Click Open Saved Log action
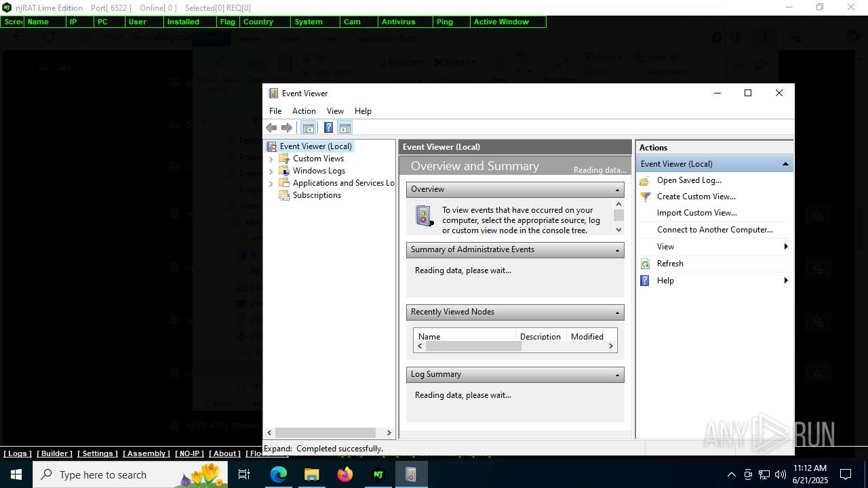Image resolution: width=868 pixels, height=488 pixels. pyautogui.click(x=689, y=180)
